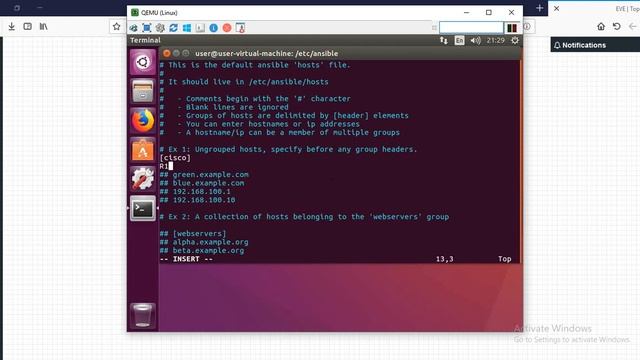This screenshot has height=360, width=640.
Task: Bookmark this page with the star icon
Action: 117,27
